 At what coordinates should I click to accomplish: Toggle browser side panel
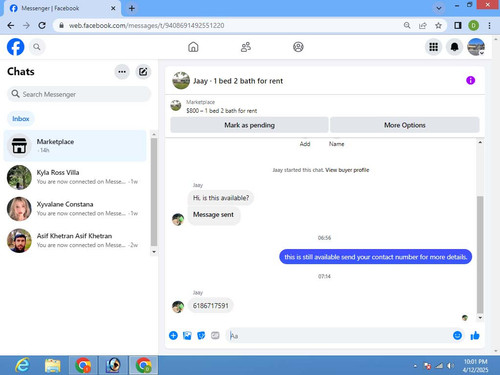click(458, 25)
